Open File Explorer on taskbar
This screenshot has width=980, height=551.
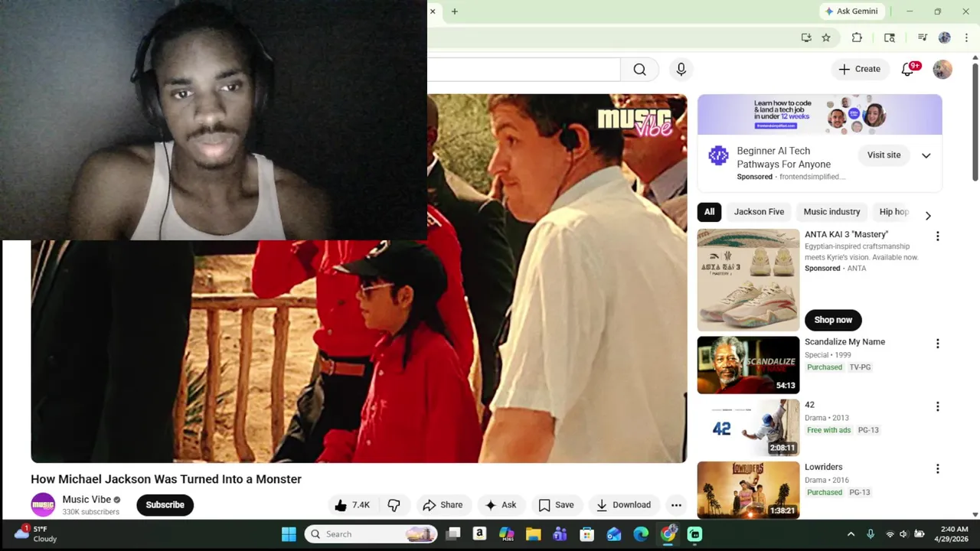tap(533, 534)
